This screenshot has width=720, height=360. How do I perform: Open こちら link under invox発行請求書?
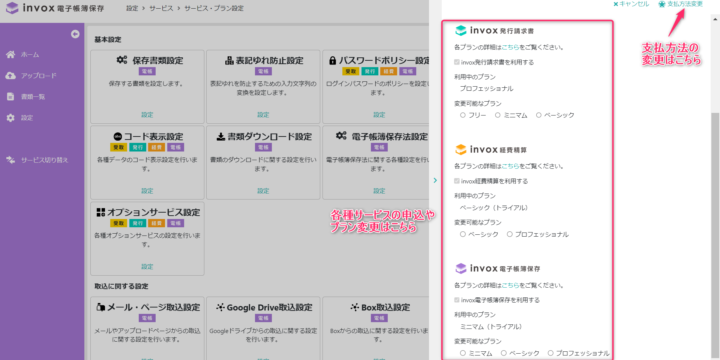(511, 47)
